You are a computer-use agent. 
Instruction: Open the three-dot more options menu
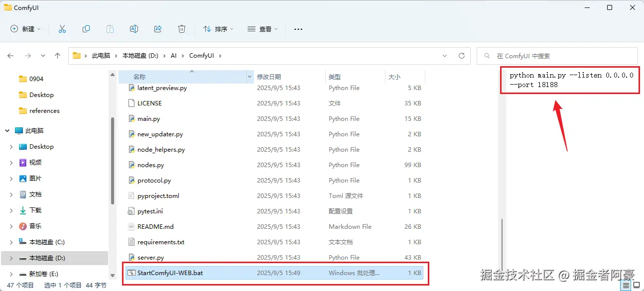pyautogui.click(x=298, y=29)
